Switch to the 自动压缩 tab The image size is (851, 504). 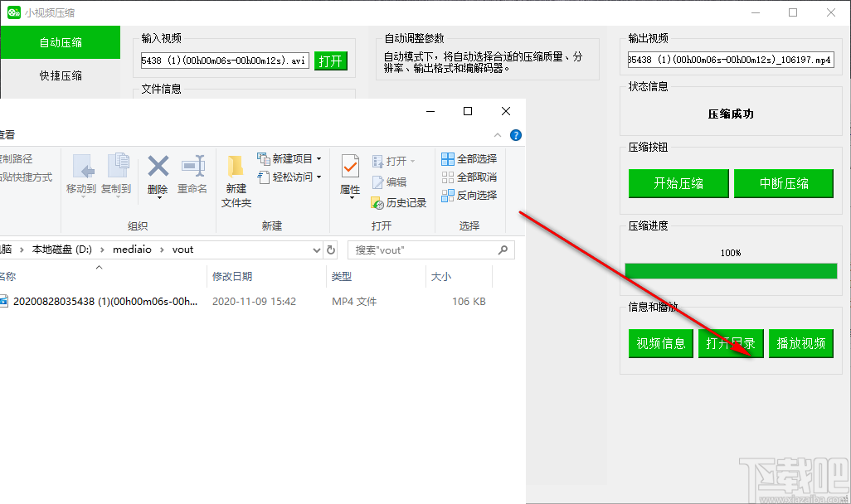(61, 42)
